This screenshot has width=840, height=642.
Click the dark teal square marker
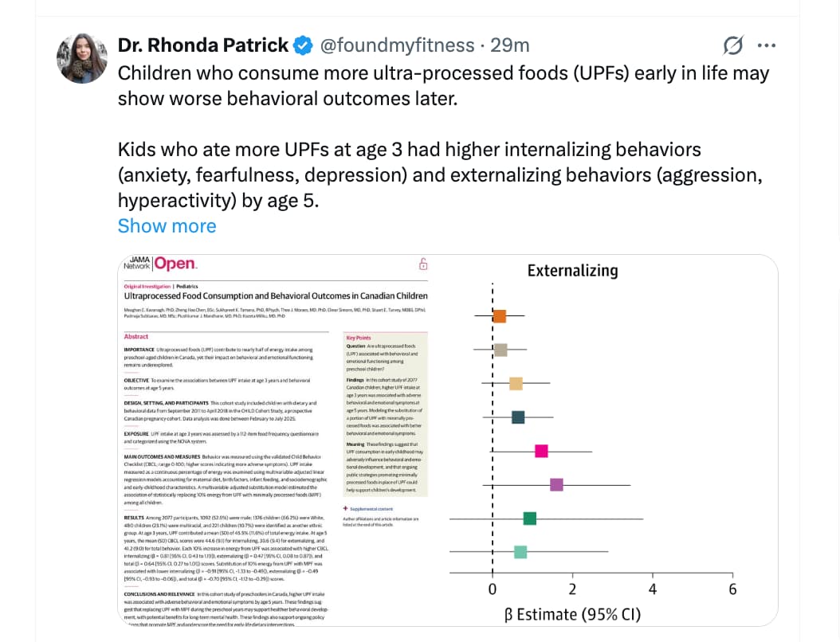518,417
